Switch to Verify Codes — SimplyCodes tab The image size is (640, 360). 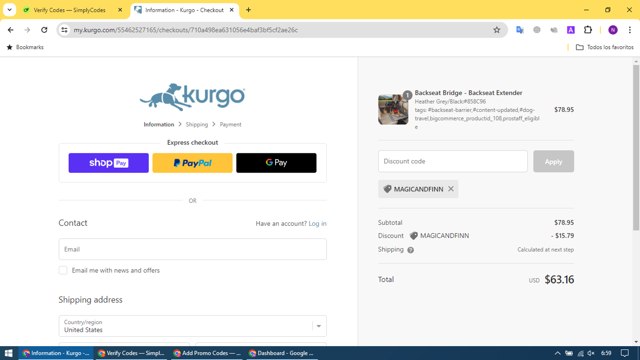pos(69,10)
